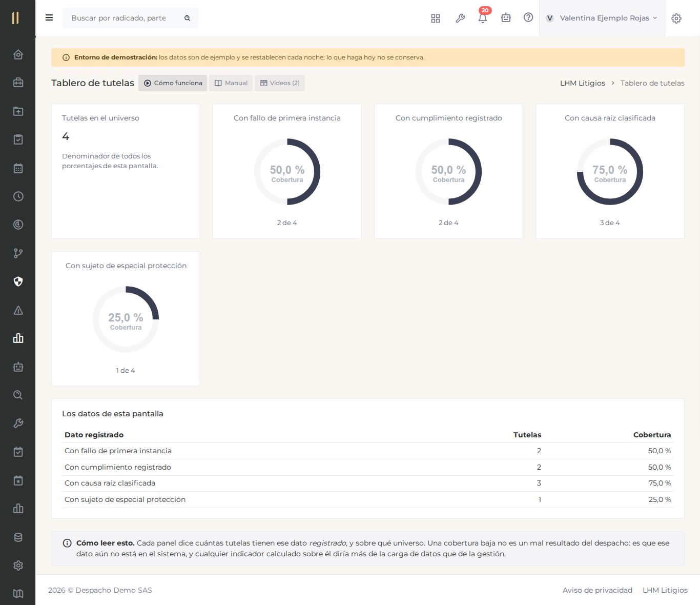Open the starred calendar icon in the sidebar
Image resolution: width=700 pixels, height=605 pixels.
[18, 480]
